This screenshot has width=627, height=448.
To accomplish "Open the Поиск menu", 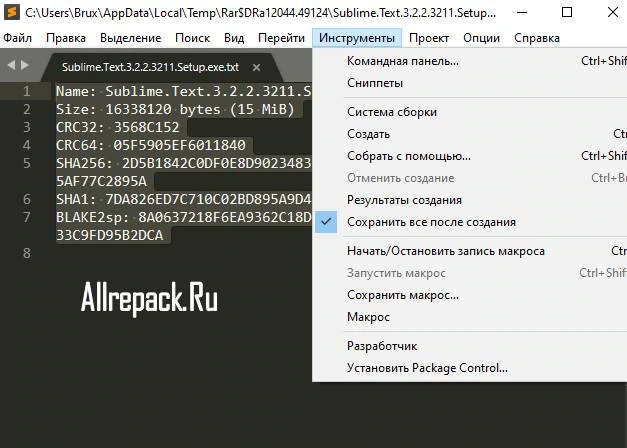I will pyautogui.click(x=192, y=38).
